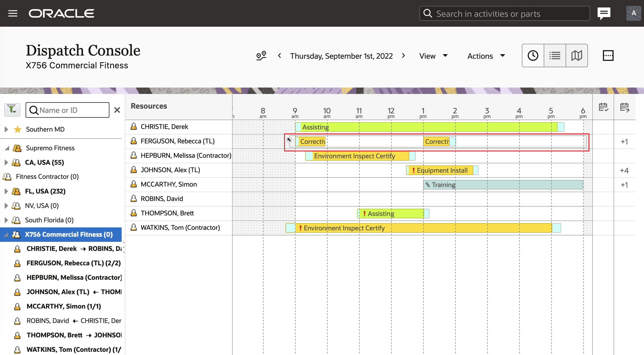Click the calendar with checkmark icon
644x355 pixels.
coord(603,107)
